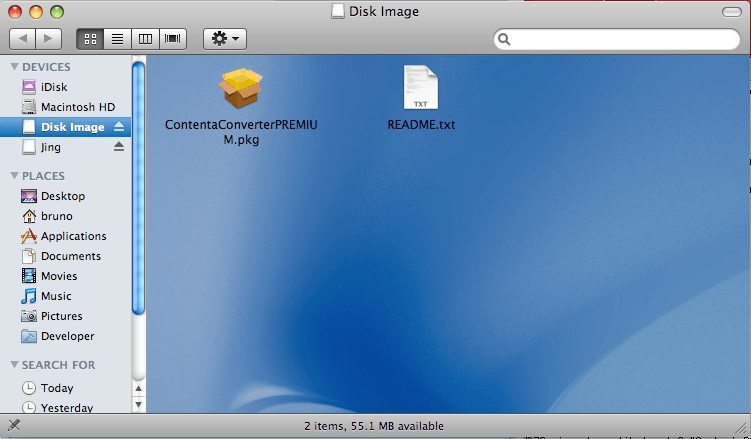Click the Disk Image title proxy icon
Image resolution: width=751 pixels, height=439 pixels.
pos(338,11)
